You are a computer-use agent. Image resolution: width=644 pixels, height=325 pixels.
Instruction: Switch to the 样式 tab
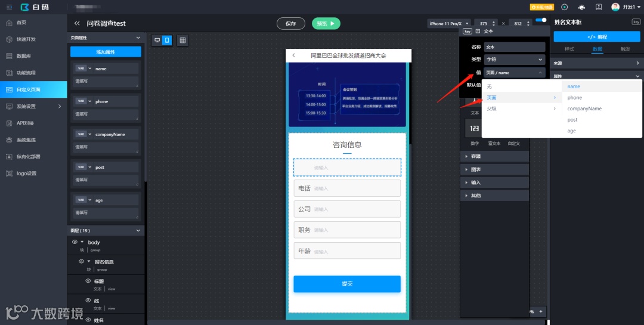pyautogui.click(x=569, y=49)
